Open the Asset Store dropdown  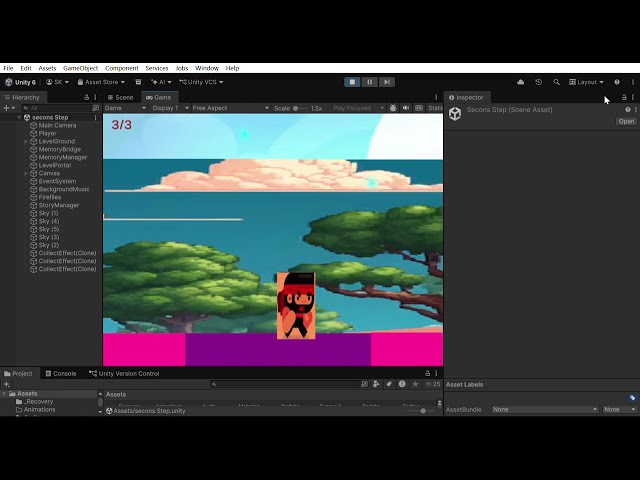101,82
